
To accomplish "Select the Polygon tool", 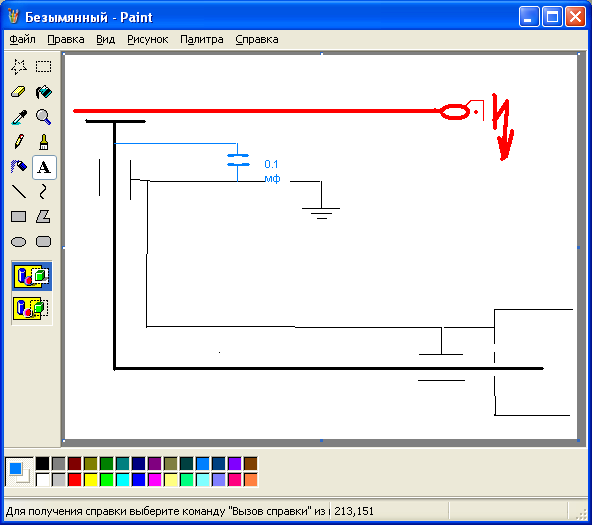I will click(x=43, y=217).
